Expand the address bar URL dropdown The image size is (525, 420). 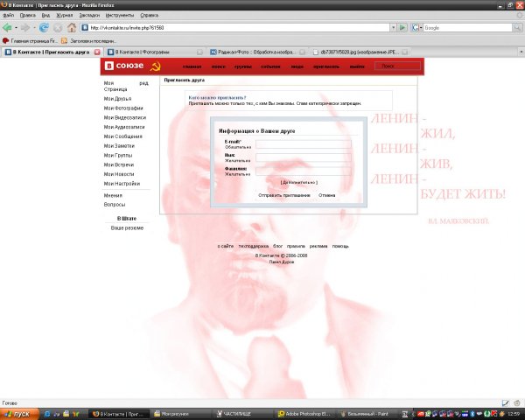[x=394, y=28]
